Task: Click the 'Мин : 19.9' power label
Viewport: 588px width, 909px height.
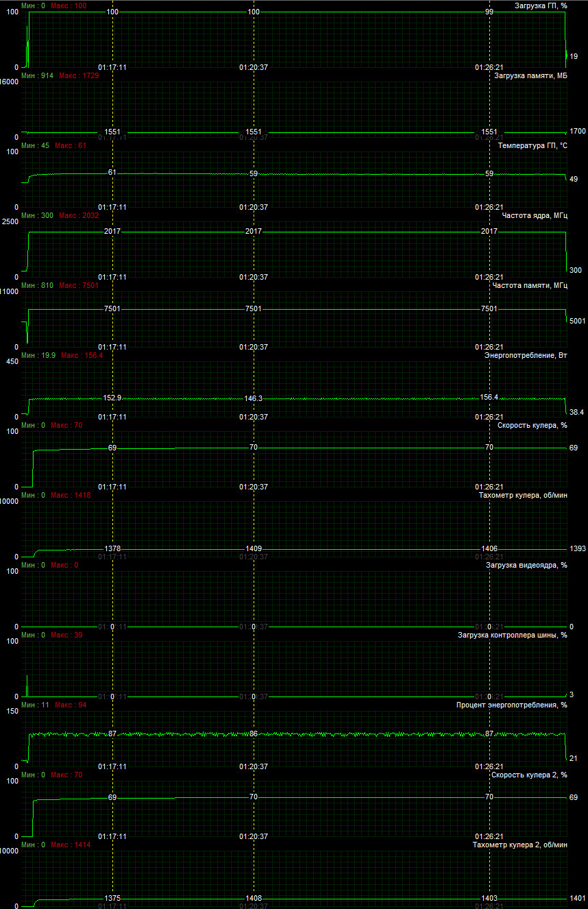Action: [x=39, y=355]
